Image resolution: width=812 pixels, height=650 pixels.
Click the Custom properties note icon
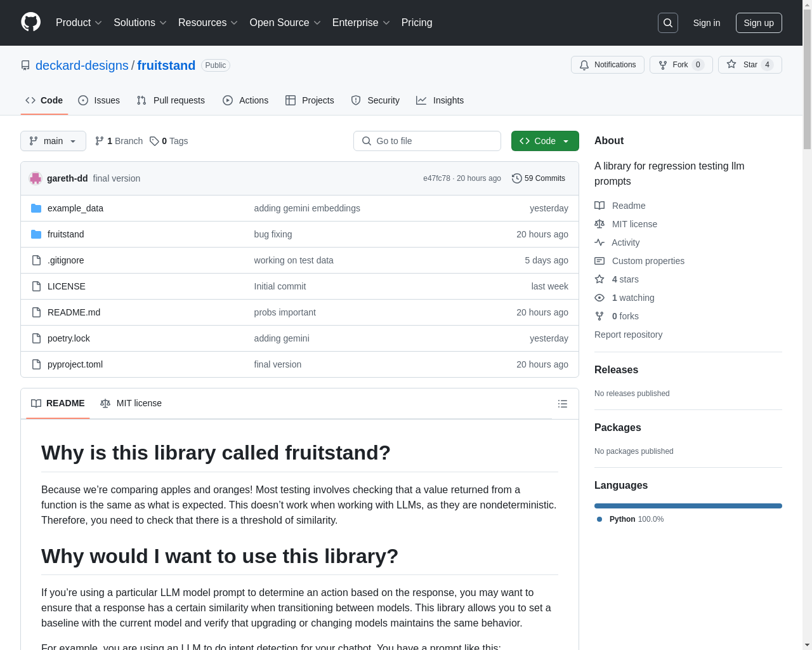coord(599,261)
